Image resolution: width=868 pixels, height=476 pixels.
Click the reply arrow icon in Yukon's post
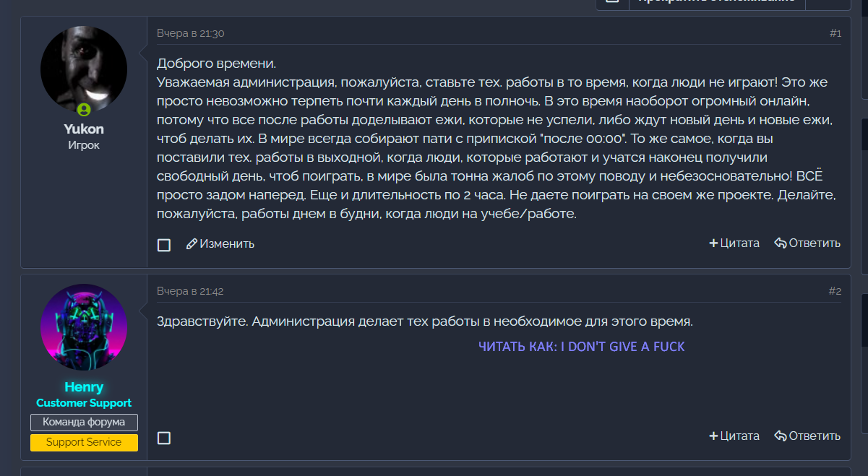coord(780,243)
